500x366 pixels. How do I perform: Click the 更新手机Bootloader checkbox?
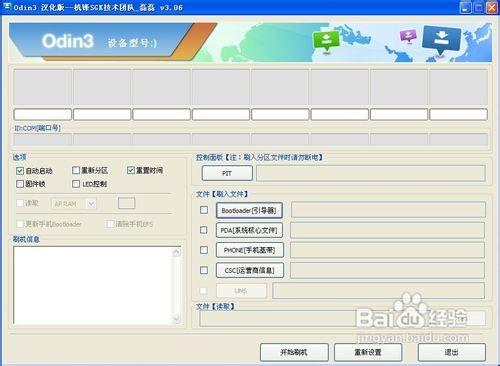20,224
